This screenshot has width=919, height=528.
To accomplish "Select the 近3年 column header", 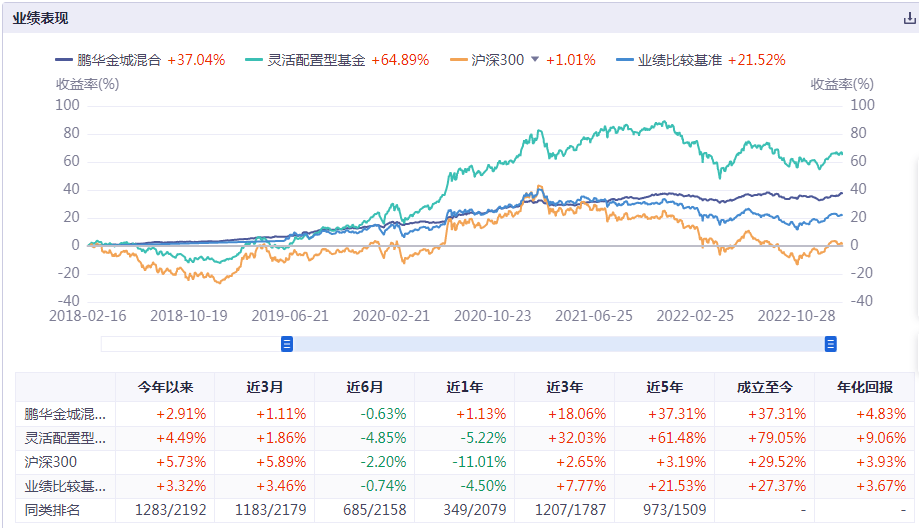I will [x=564, y=388].
